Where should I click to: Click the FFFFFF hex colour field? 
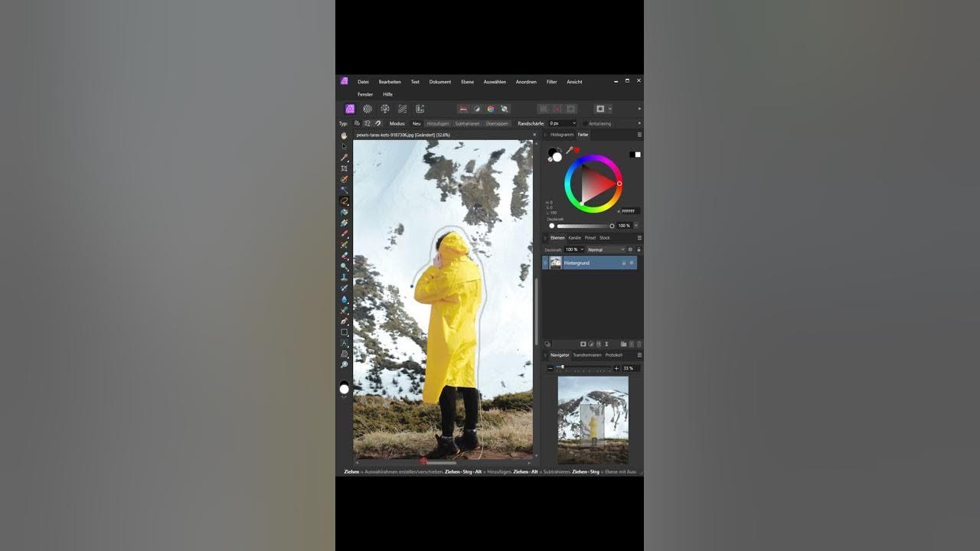(629, 211)
